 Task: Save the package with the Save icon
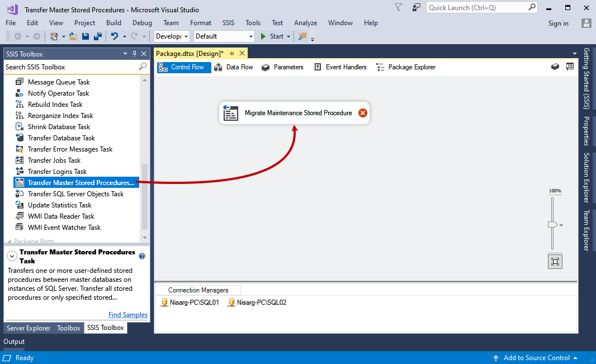[86, 36]
